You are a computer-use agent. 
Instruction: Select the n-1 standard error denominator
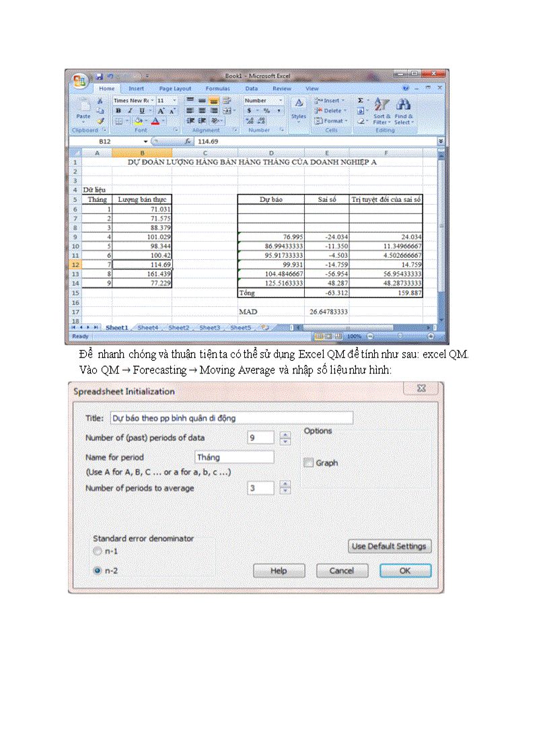click(x=97, y=551)
